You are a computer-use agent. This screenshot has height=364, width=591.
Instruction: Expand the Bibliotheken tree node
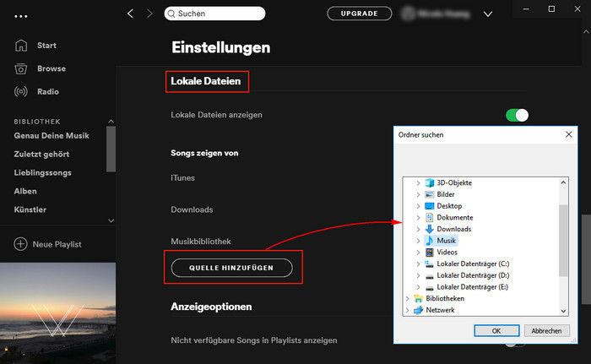pos(407,299)
